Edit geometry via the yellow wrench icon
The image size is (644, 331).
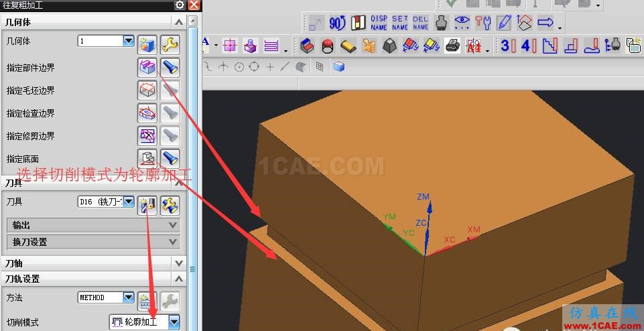pos(170,45)
